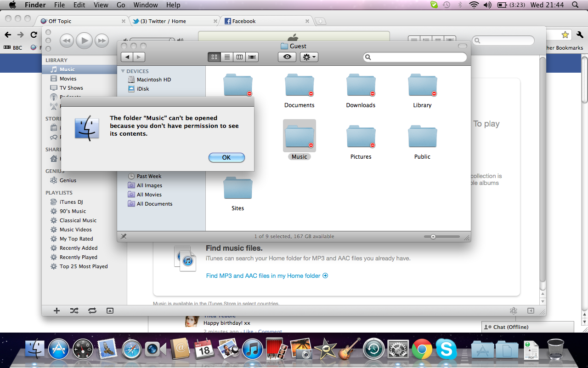Click the Chrome reload button
Image resolution: width=588 pixels, height=368 pixels.
[34, 34]
